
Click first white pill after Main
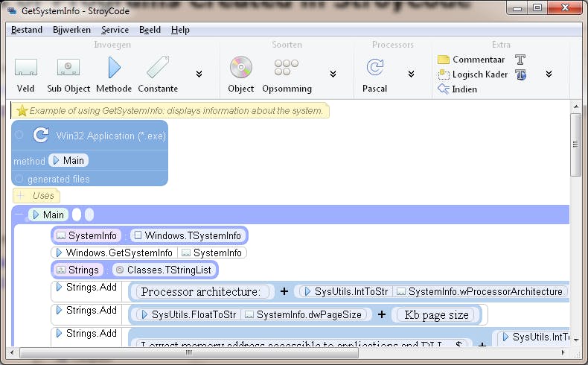(77, 215)
